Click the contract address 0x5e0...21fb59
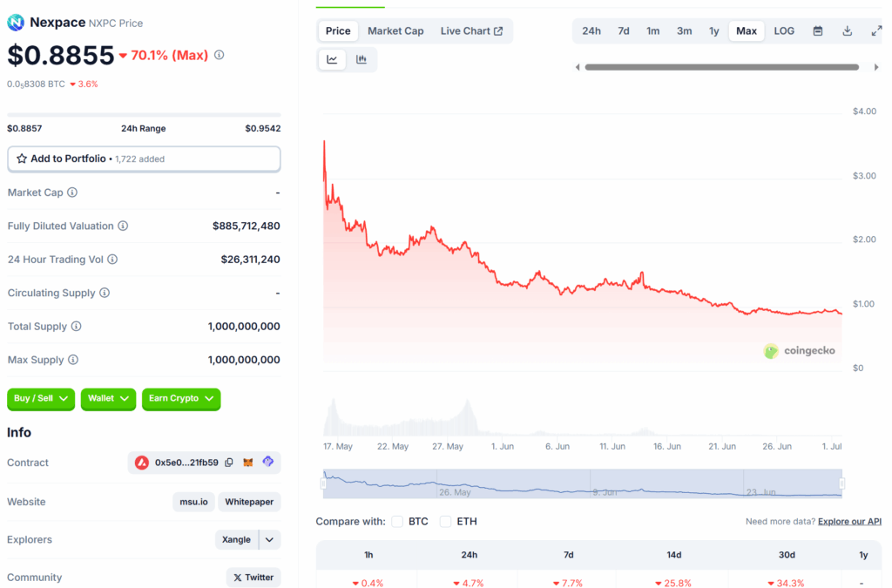The height and width of the screenshot is (588, 892). point(186,463)
